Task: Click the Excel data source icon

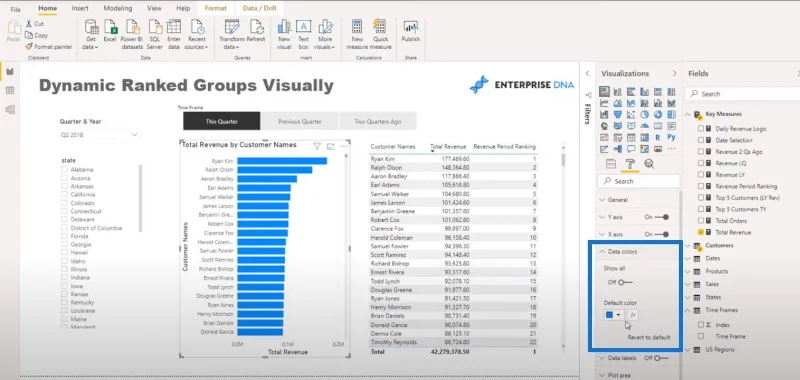Action: [x=110, y=31]
